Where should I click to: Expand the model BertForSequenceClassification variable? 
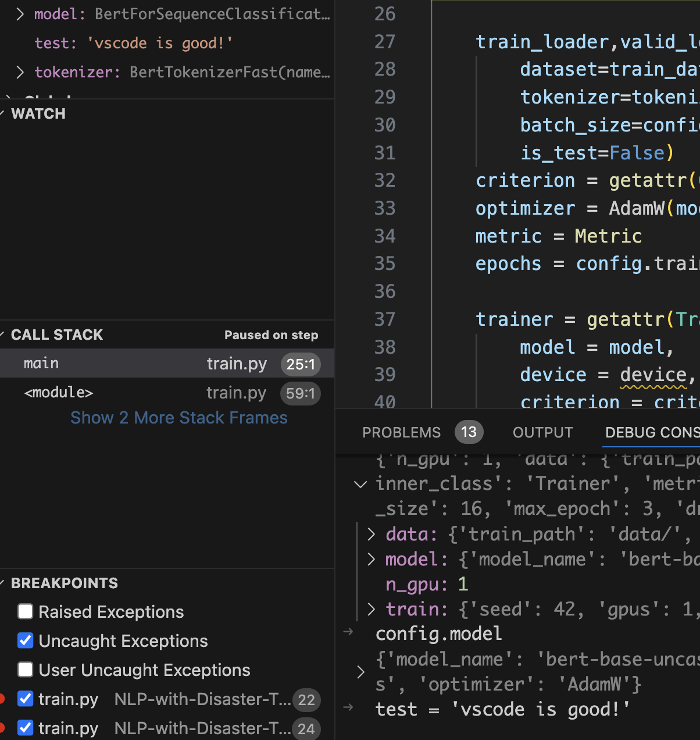pyautogui.click(x=20, y=13)
